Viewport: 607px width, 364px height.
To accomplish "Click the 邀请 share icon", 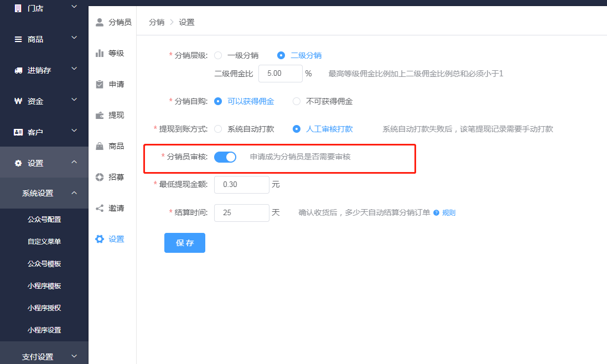I will (100, 208).
